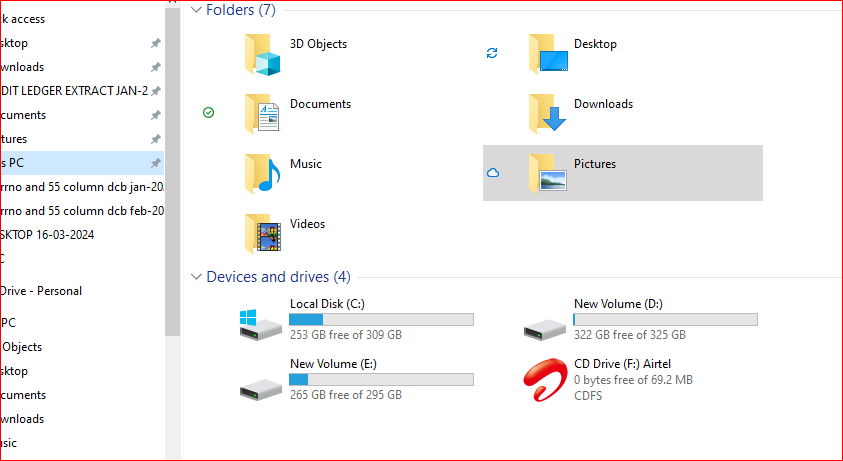Viewport: 843px width, 461px height.
Task: Select 'cuments' pinned item in quick access
Action: [x=23, y=115]
